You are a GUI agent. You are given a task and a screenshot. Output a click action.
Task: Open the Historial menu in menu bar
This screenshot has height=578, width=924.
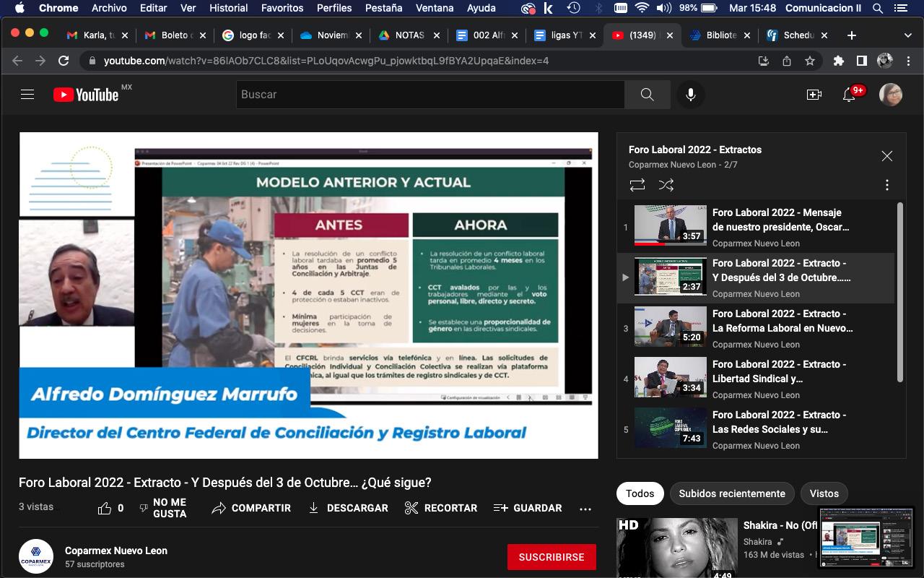click(x=228, y=8)
